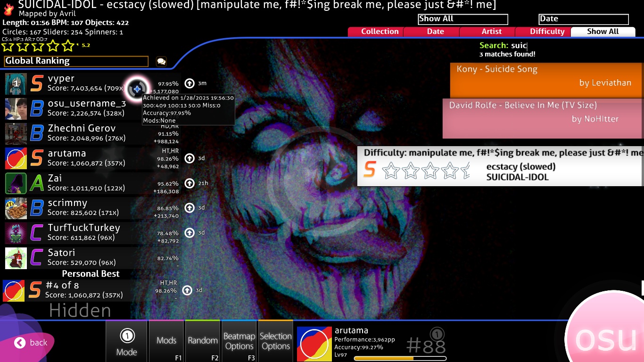Select vyper's score "7,403,654 (709x)"
The height and width of the screenshot is (362, 644).
coord(86,89)
